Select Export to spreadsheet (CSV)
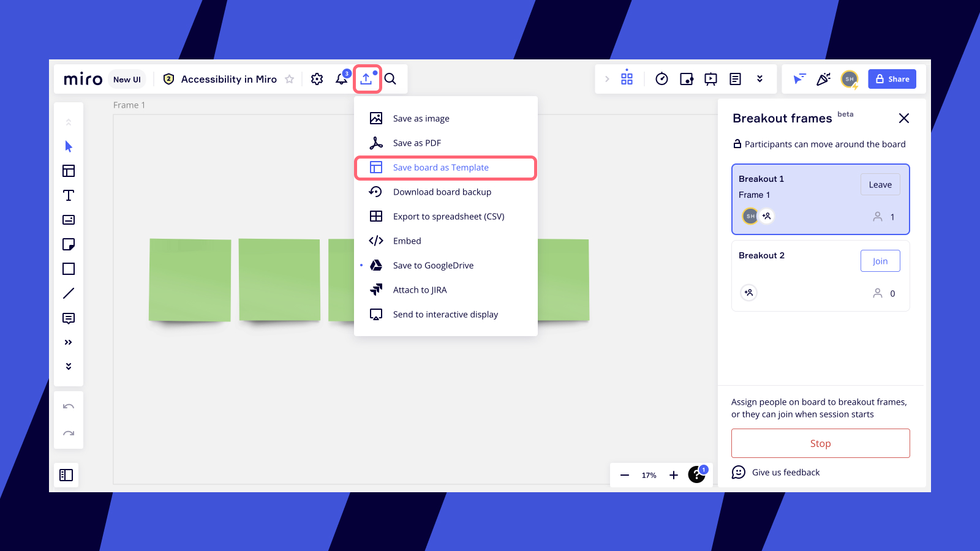The image size is (980, 551). pyautogui.click(x=448, y=216)
